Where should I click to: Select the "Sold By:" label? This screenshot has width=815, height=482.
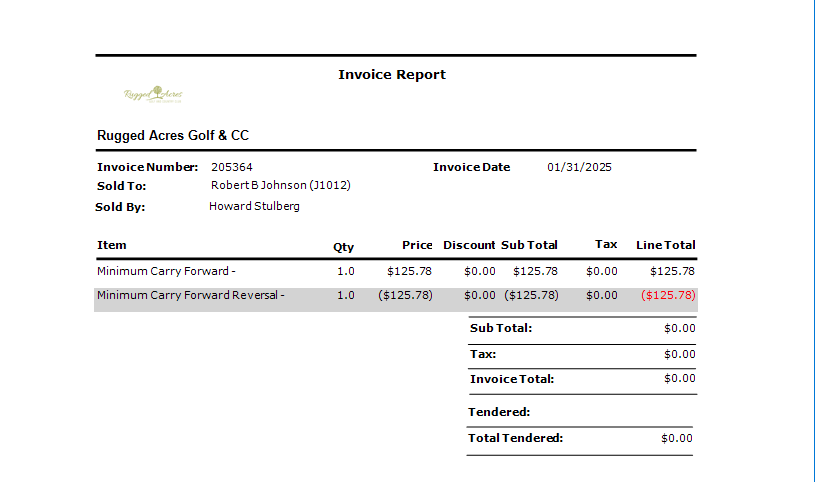click(120, 207)
